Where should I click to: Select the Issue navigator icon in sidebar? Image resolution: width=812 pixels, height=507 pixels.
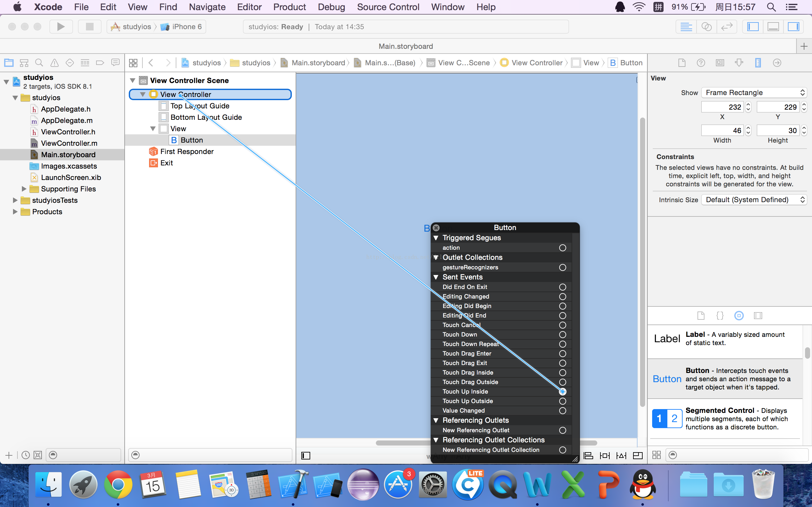click(x=54, y=62)
